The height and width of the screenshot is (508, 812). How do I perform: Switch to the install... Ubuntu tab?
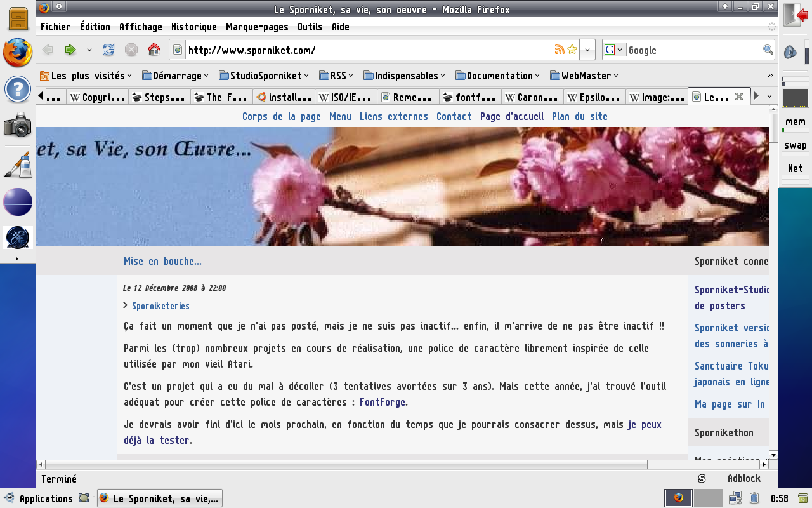(284, 97)
